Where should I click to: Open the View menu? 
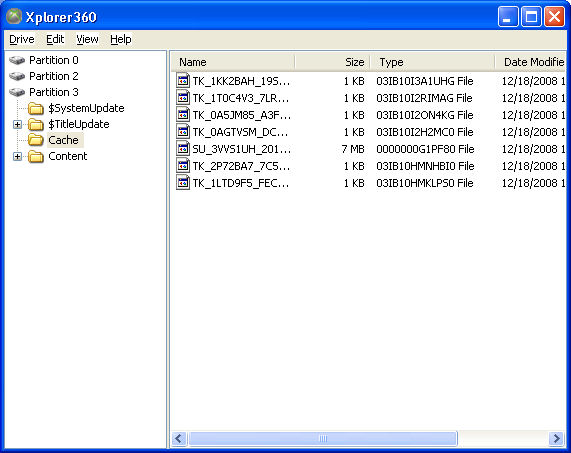click(x=87, y=39)
